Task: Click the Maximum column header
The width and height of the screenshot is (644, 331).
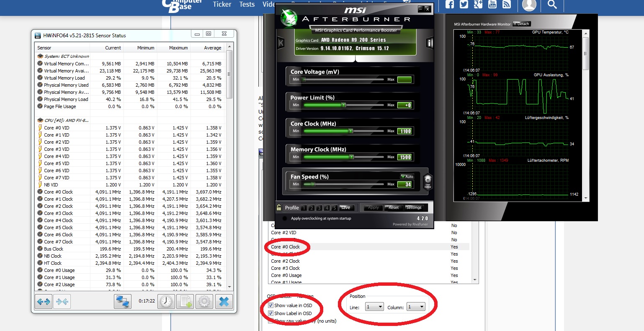Action: (x=174, y=48)
